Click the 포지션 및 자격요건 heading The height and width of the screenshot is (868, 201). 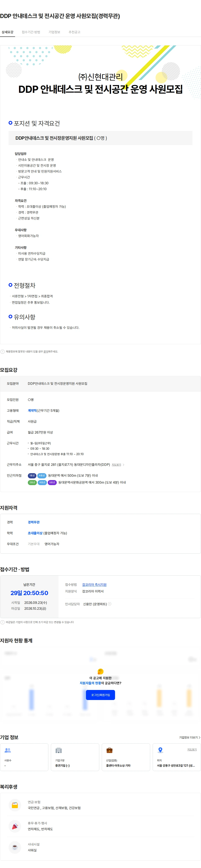click(x=37, y=123)
